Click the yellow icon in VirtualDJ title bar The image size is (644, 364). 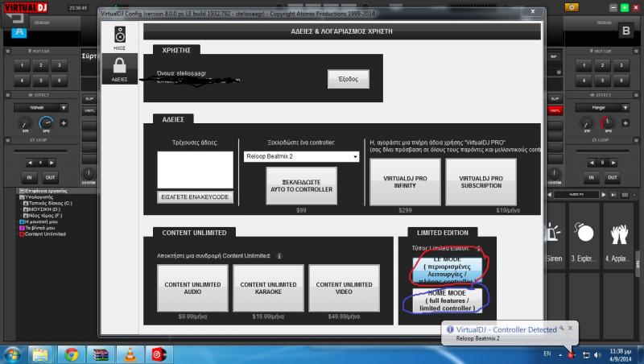pyautogui.click(x=572, y=7)
